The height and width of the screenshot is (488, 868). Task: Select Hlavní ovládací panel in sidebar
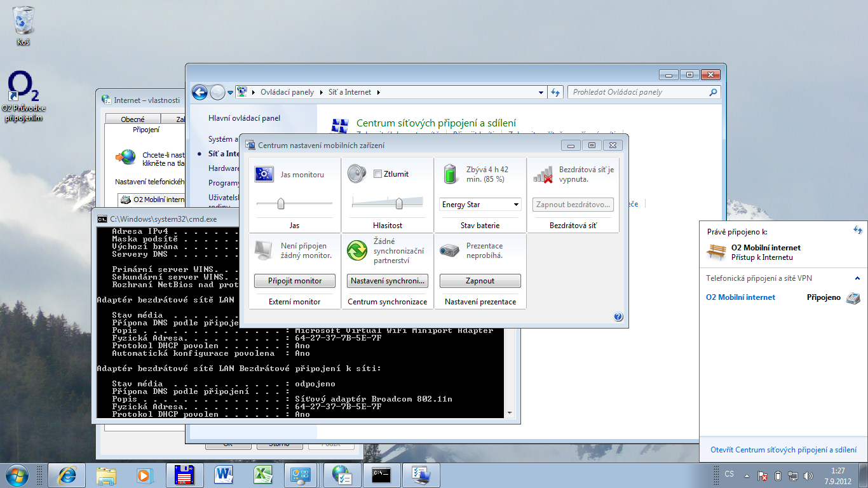click(244, 118)
